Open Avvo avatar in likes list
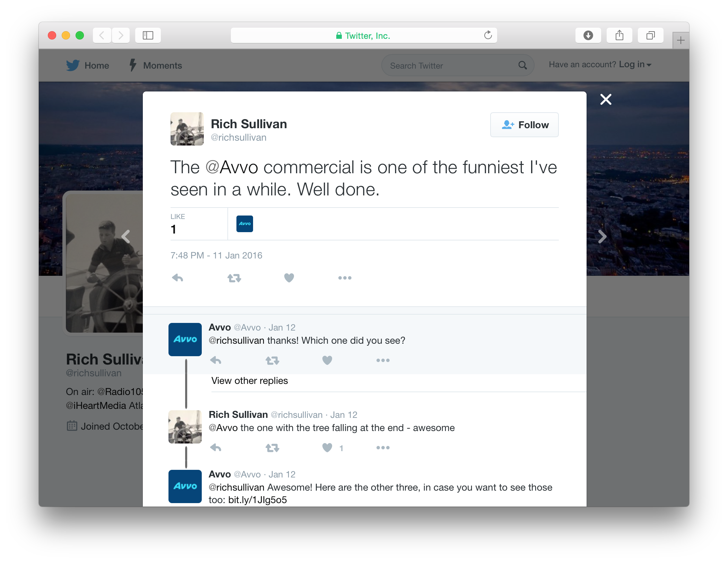 245,224
